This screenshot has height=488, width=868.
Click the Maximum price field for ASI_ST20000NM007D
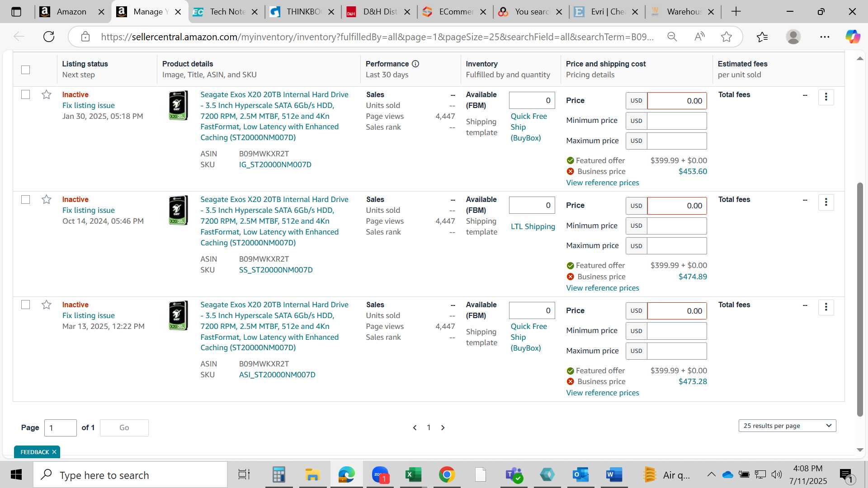677,351
